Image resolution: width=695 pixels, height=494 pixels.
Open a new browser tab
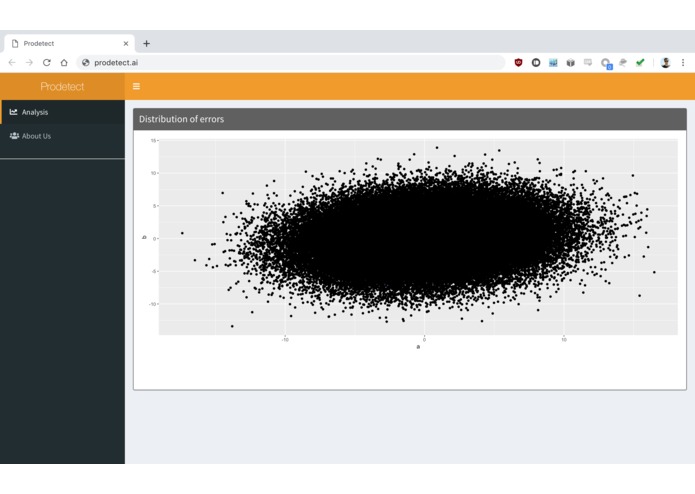[x=146, y=43]
